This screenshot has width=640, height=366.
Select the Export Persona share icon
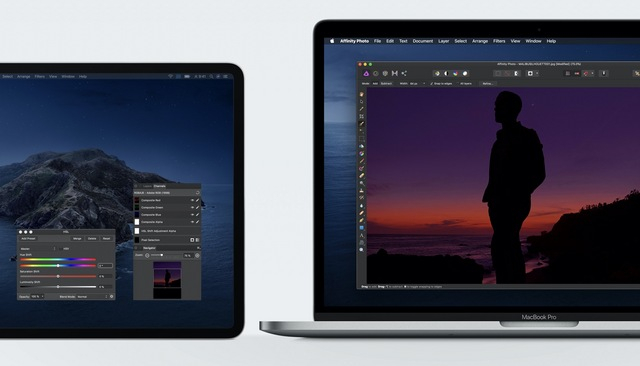pos(404,73)
